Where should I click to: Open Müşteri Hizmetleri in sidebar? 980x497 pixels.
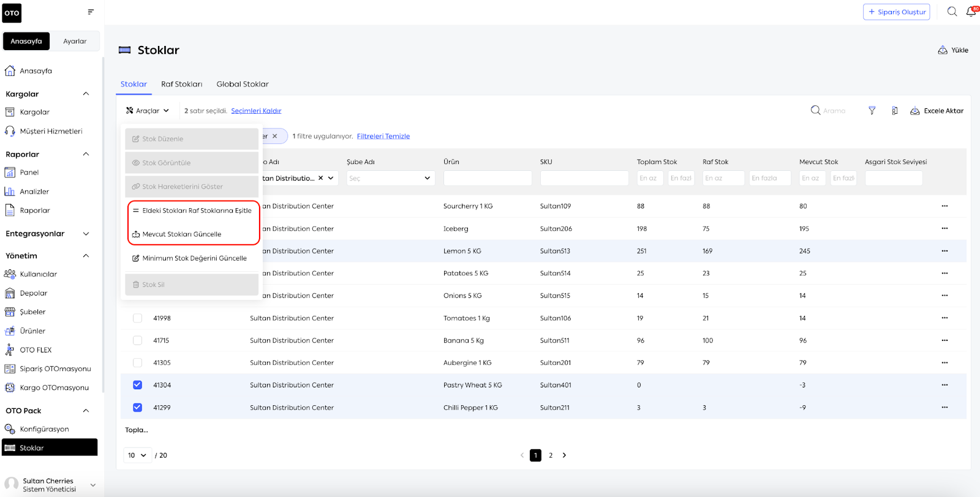click(51, 131)
